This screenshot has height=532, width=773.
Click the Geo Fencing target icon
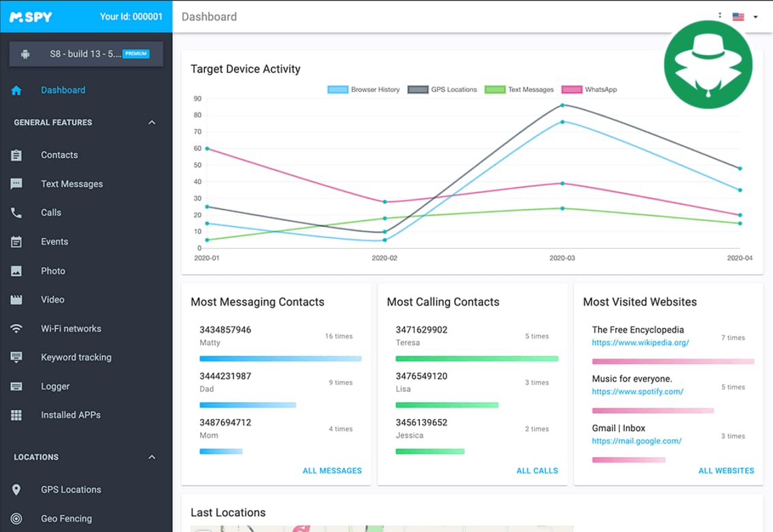(16, 518)
